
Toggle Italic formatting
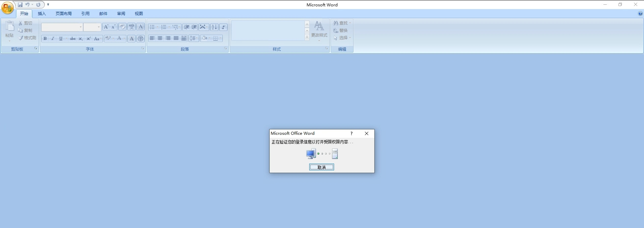click(53, 39)
